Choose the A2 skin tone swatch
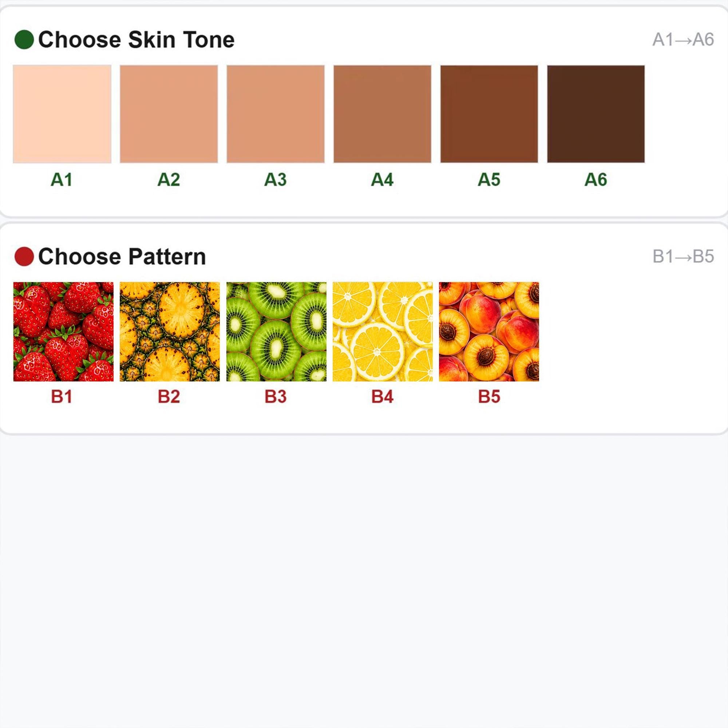Screen dimensions: 728x728 (x=169, y=114)
